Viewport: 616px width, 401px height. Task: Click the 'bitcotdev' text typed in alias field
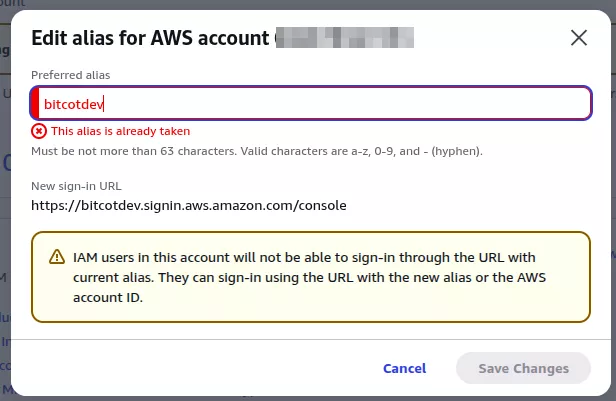point(74,104)
